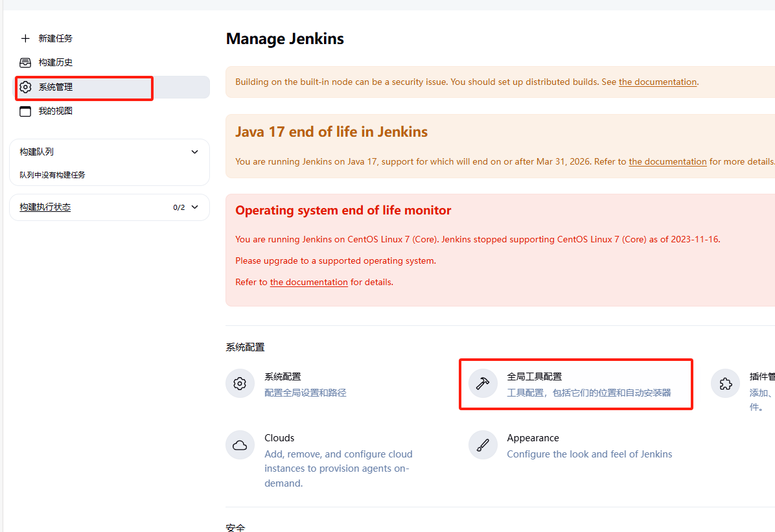The image size is (775, 532).
Task: Click the 配置全局设置和路径 description
Action: (x=305, y=393)
